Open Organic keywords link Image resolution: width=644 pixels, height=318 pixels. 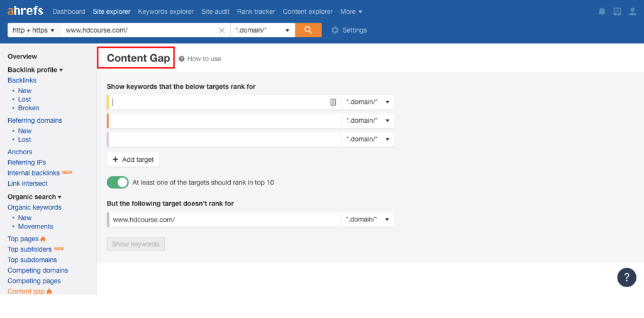[35, 207]
